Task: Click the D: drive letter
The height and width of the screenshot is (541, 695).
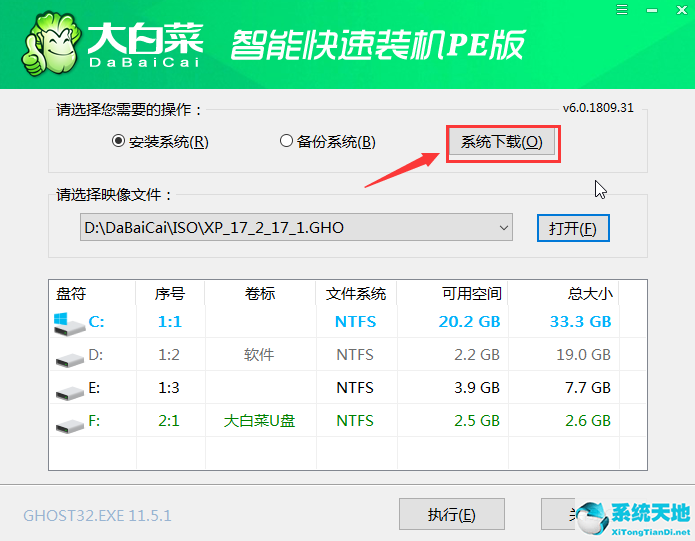Action: [96, 354]
